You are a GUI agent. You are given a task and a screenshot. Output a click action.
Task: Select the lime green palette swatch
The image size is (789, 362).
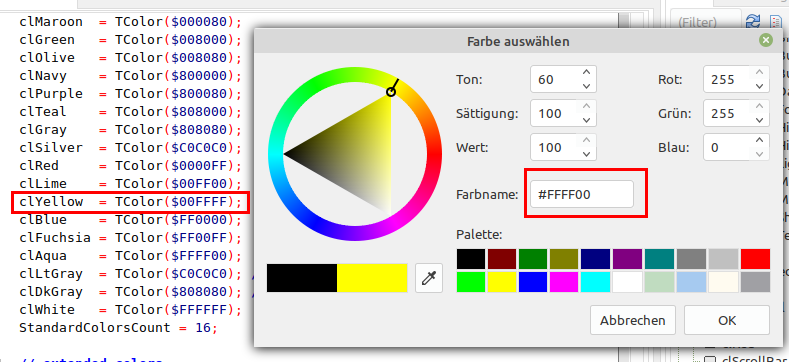470,282
